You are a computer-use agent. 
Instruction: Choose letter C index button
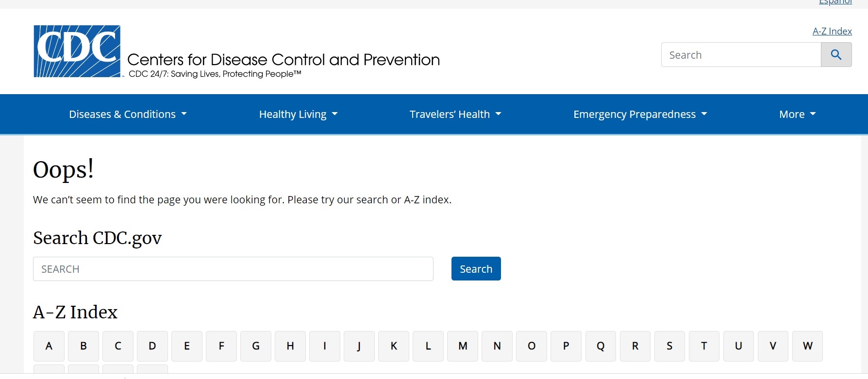point(118,346)
